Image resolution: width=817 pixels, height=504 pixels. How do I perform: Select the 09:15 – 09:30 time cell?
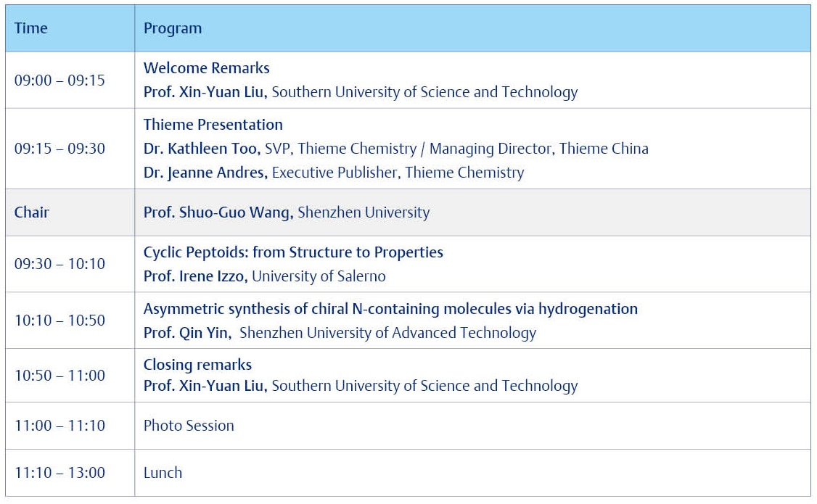(59, 149)
